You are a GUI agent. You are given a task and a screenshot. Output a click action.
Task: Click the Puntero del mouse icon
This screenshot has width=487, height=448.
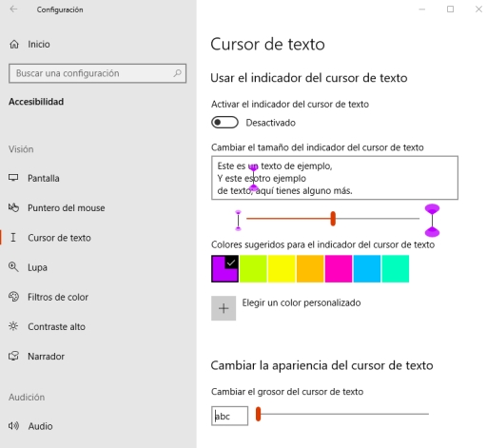tap(13, 207)
